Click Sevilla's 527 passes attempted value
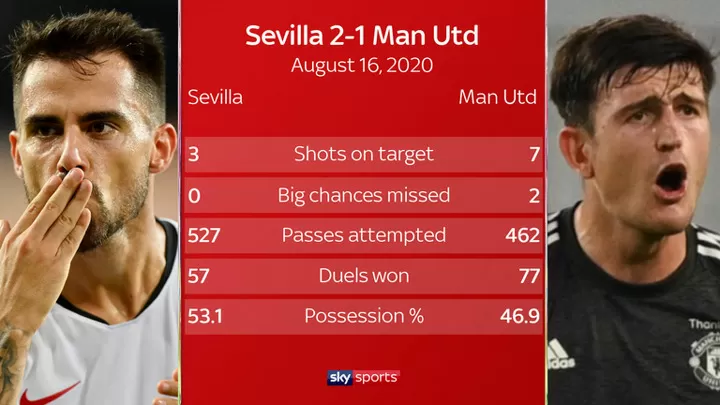Screen dimensions: 720x405 coord(204,236)
